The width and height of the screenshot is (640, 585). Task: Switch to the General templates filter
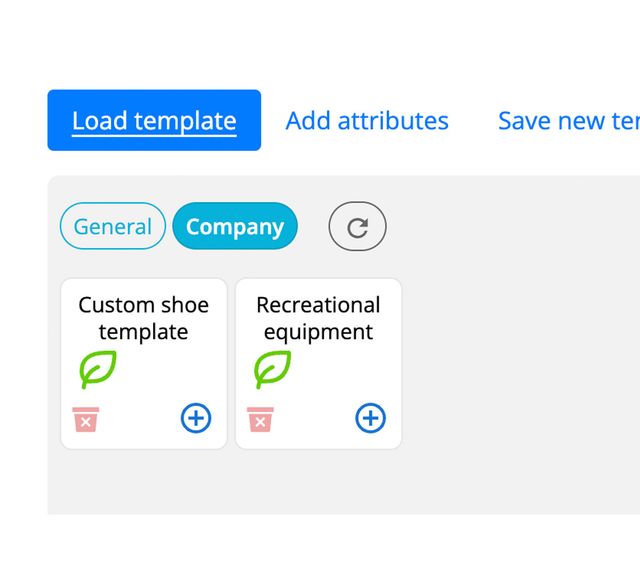(x=112, y=227)
